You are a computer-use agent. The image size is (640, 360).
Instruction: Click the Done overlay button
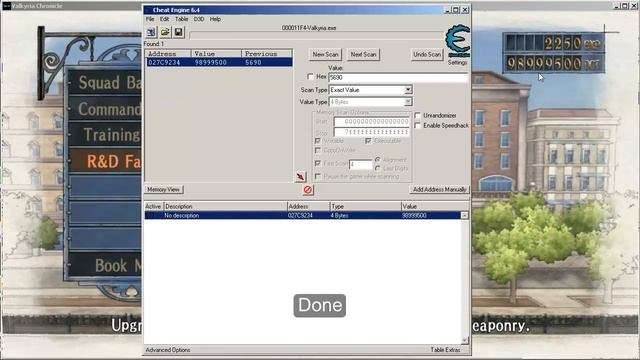click(320, 305)
